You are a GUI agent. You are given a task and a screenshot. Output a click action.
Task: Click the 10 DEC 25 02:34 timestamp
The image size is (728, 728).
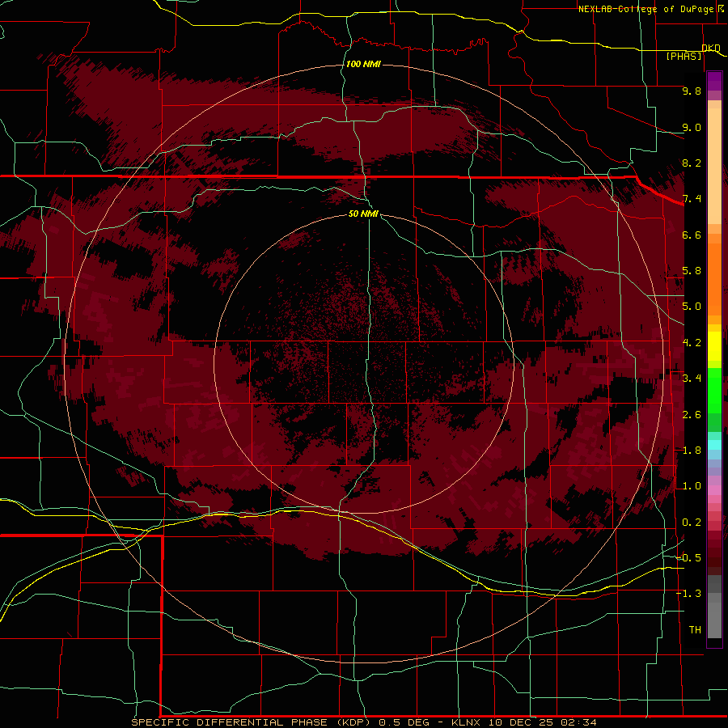(543, 722)
